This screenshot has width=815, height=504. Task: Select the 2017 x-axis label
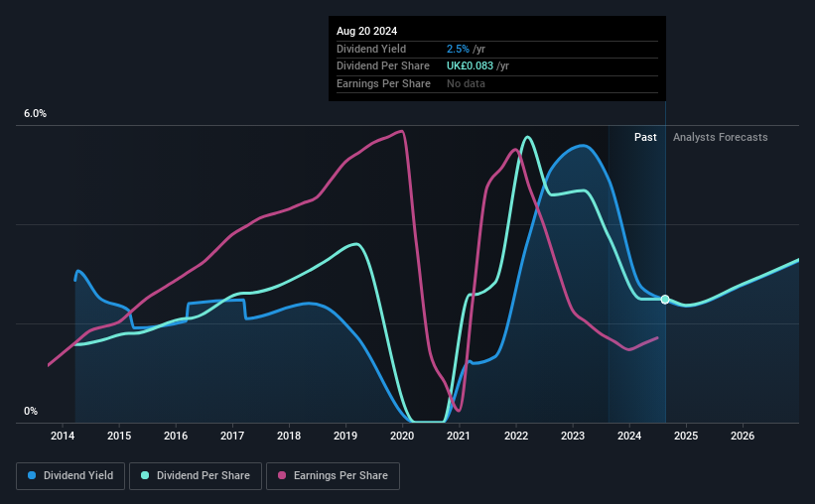[x=232, y=436]
